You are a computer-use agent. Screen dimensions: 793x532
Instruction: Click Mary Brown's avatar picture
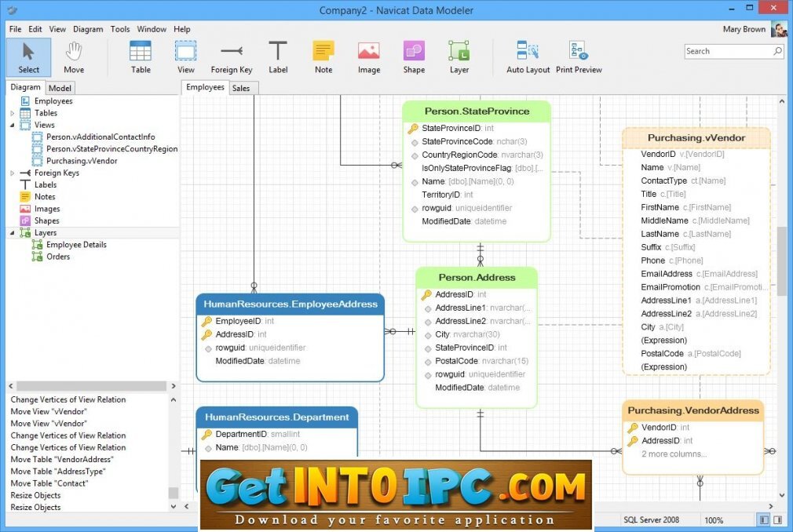pyautogui.click(x=779, y=29)
